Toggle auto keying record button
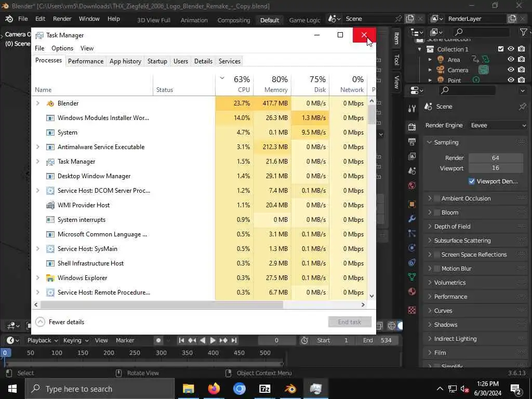 click(x=158, y=340)
